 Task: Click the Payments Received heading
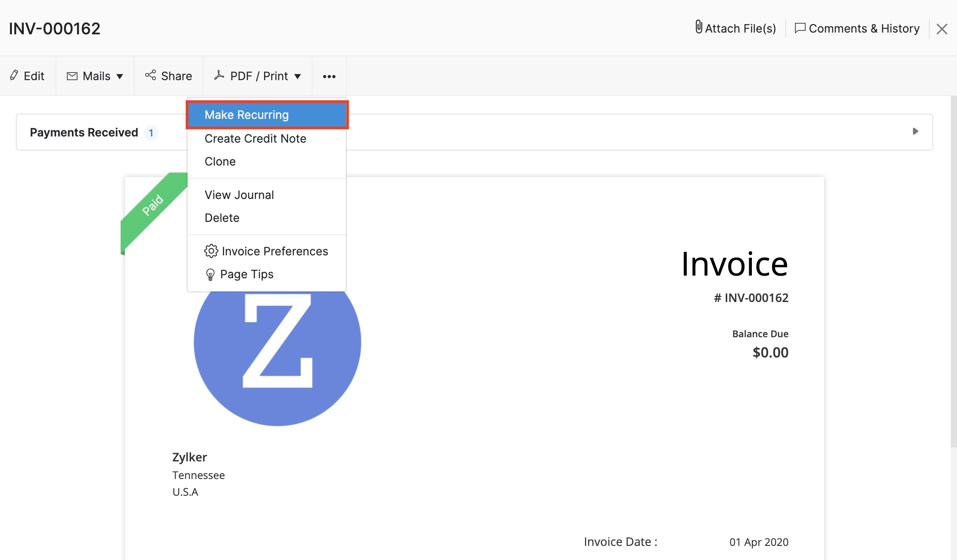[84, 133]
